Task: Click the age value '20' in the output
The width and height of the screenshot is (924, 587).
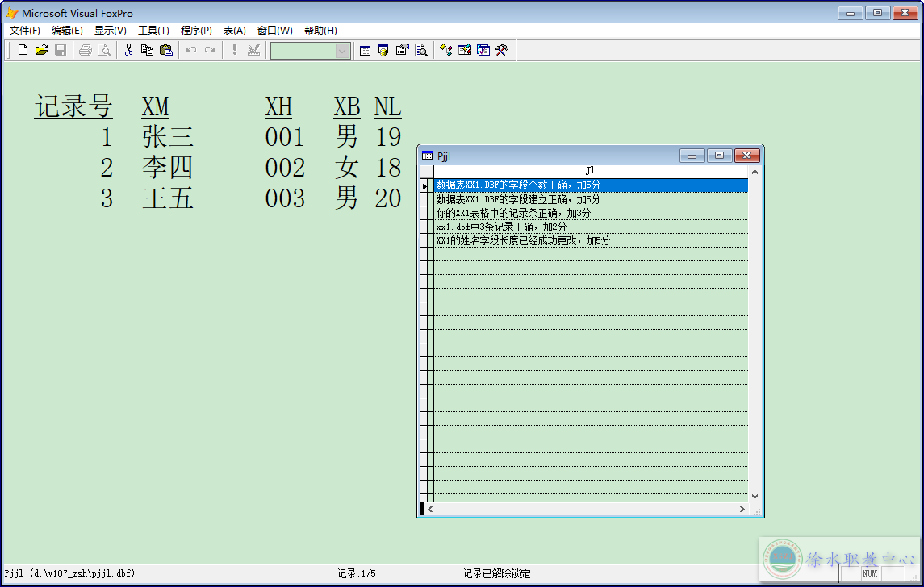Action: point(388,198)
